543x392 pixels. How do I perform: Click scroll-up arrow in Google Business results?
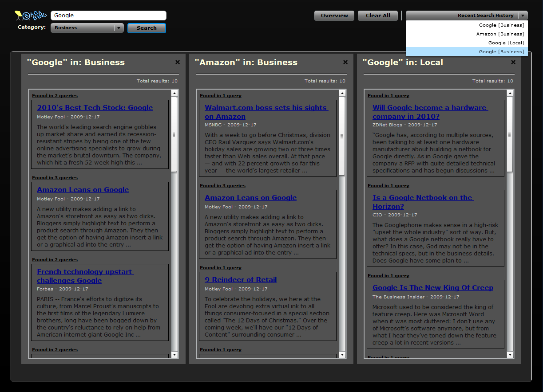174,93
